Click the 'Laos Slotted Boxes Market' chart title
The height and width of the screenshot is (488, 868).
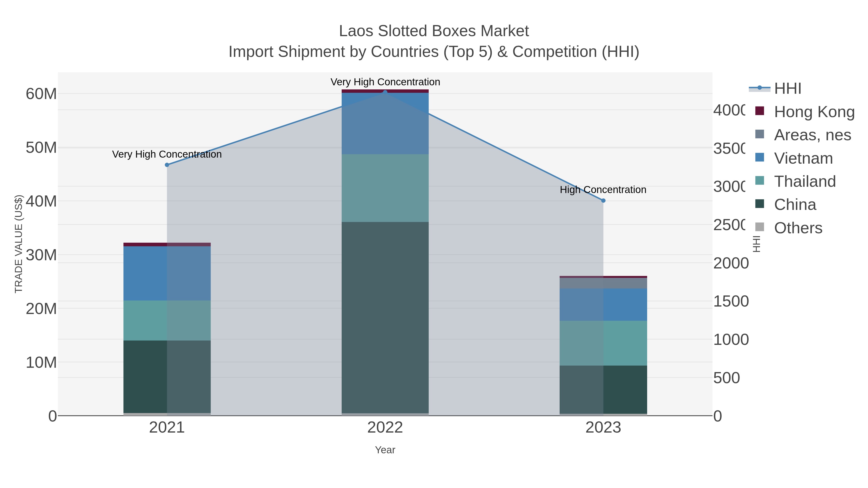[x=434, y=31]
